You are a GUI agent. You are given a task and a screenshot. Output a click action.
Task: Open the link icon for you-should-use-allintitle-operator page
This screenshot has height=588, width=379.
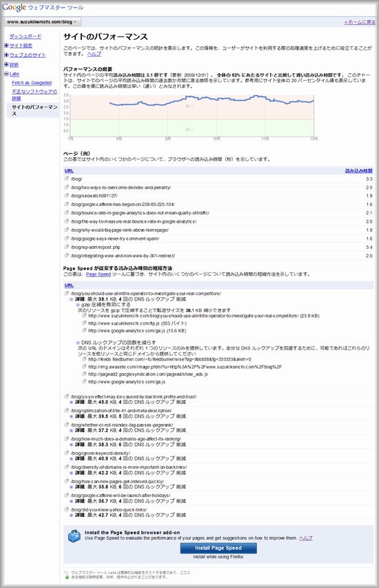click(66, 293)
